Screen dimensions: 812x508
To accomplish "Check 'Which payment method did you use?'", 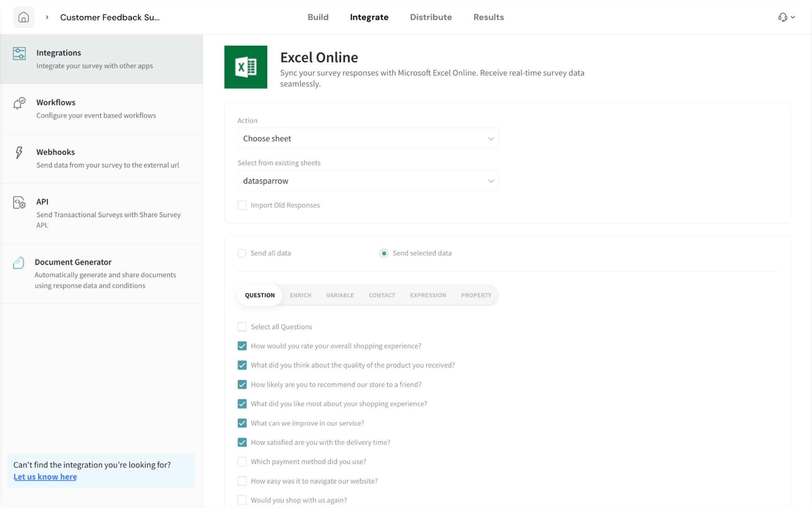I will [242, 462].
